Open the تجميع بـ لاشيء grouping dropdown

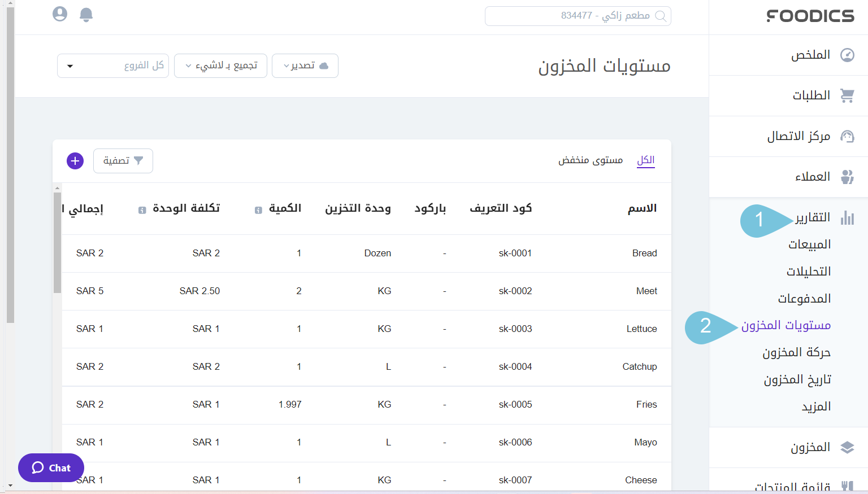(x=220, y=66)
